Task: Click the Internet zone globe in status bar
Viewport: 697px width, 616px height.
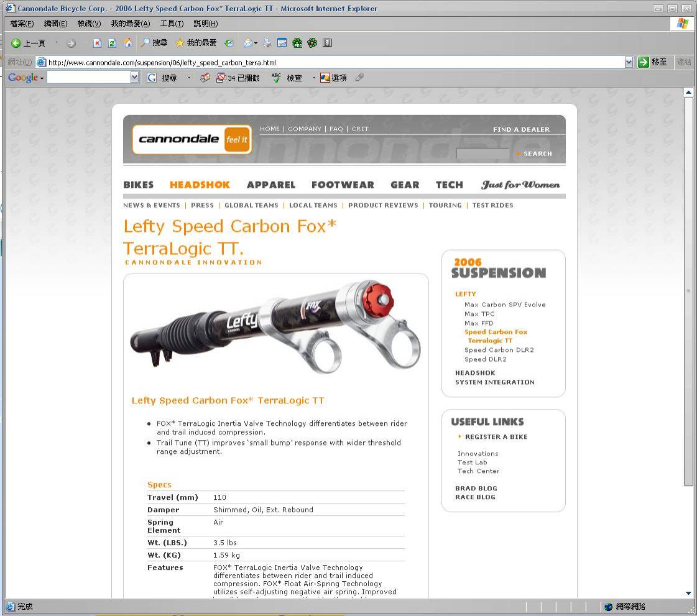Action: point(609,607)
